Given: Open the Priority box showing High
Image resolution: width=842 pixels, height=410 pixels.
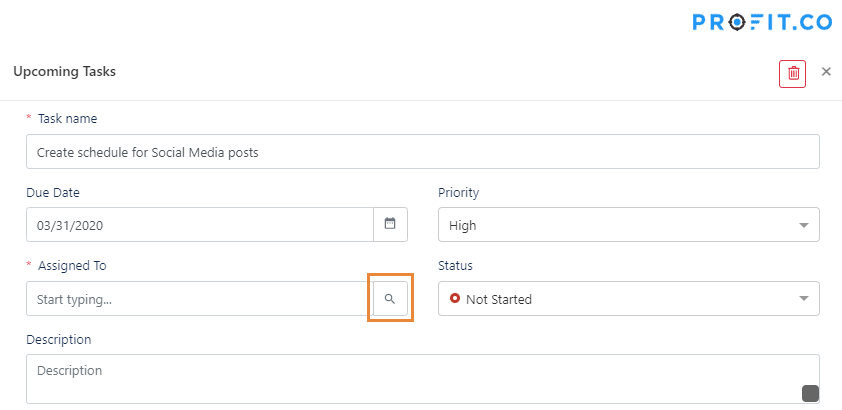Looking at the screenshot, I should point(629,224).
